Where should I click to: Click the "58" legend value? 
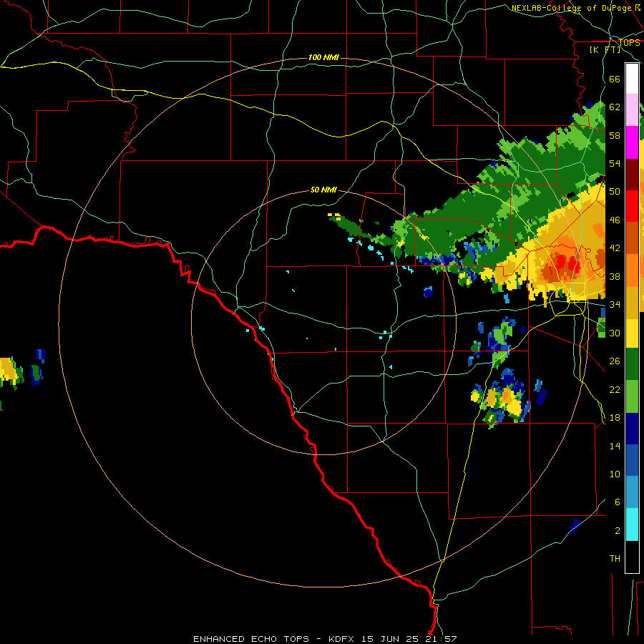point(615,135)
